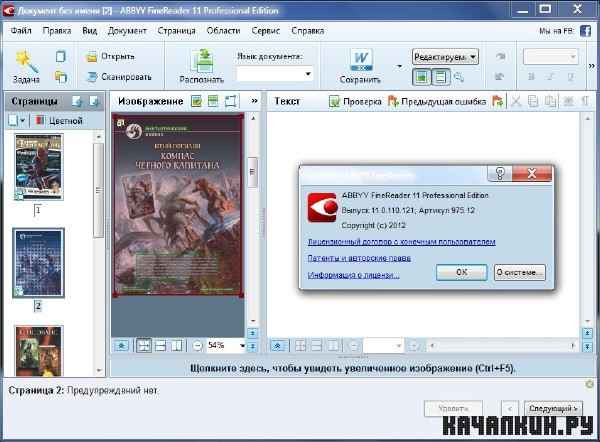Click the enlarged image hint bar
The image size is (600, 442).
[352, 368]
